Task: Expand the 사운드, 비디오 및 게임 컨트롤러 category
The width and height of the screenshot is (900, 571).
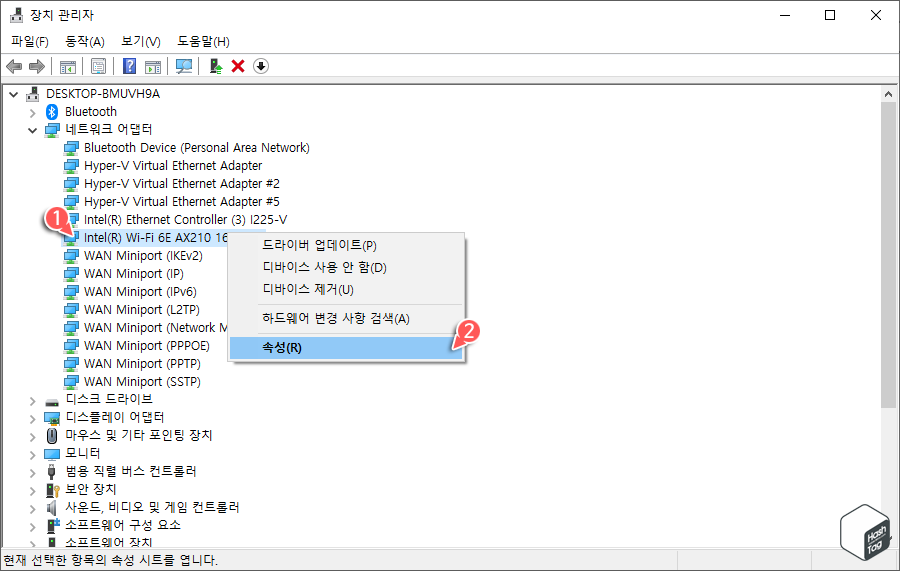Action: [33, 509]
